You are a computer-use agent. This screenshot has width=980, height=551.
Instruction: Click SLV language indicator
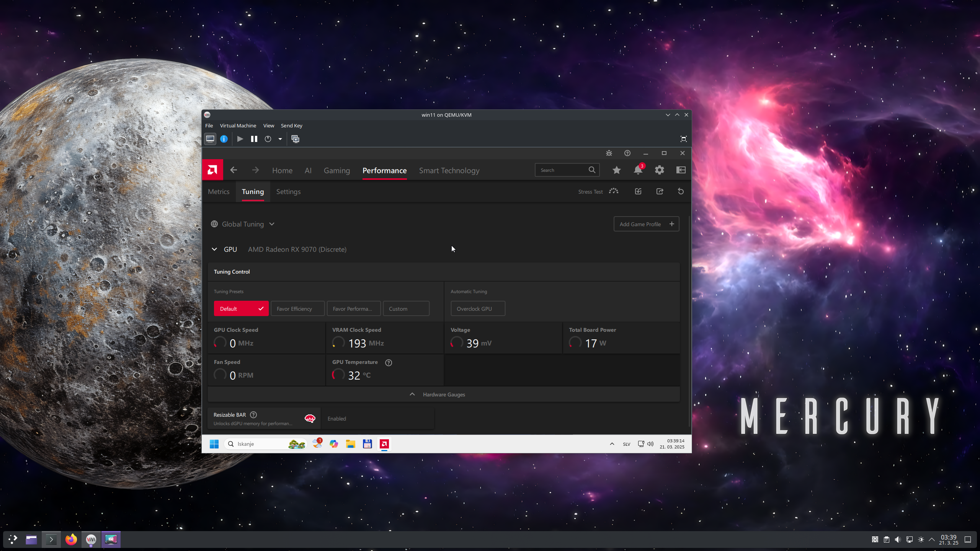(626, 444)
